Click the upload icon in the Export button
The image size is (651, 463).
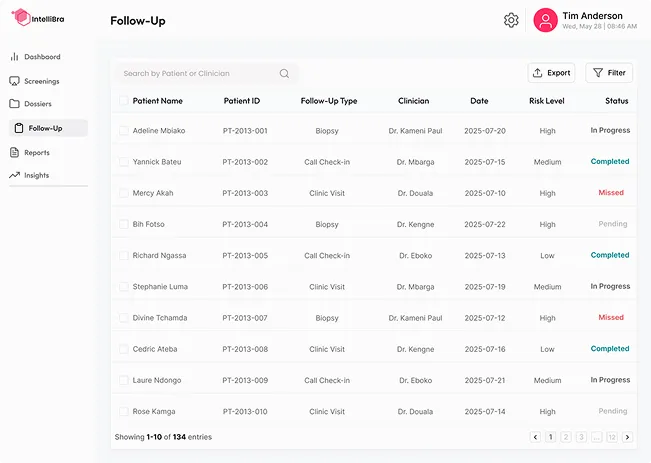point(538,73)
